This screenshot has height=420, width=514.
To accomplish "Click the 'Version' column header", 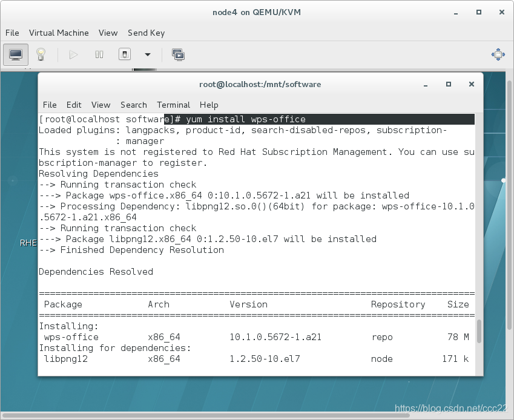I will pyautogui.click(x=248, y=304).
